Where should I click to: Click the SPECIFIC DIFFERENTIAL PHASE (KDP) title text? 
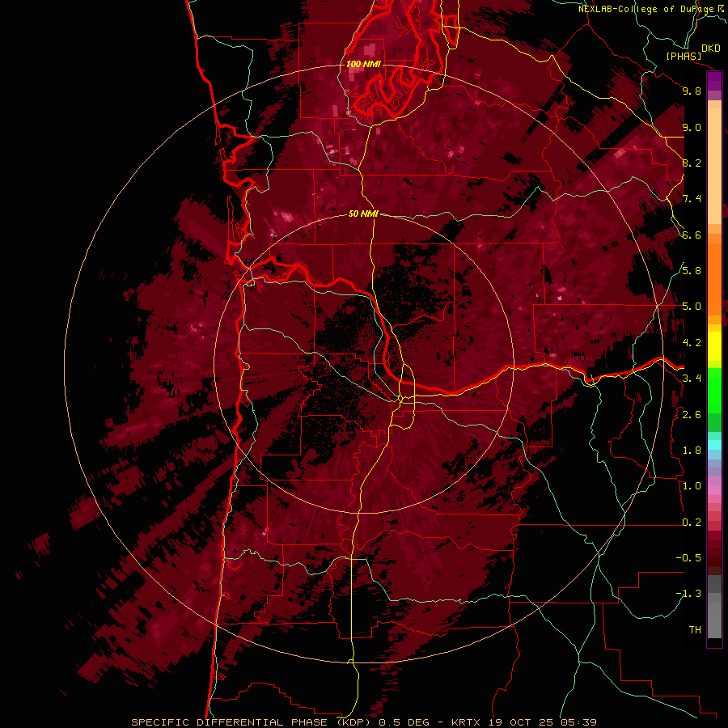tap(252, 722)
